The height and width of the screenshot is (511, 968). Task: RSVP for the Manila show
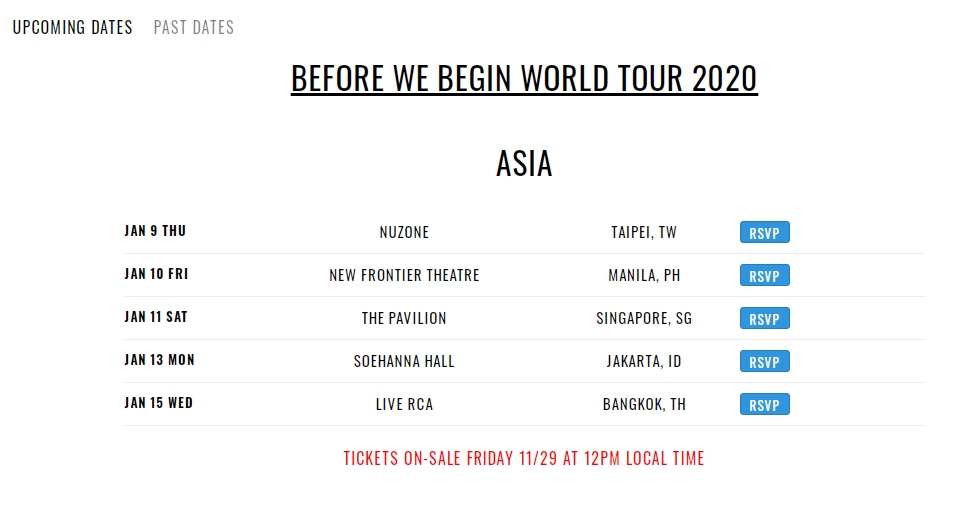pyautogui.click(x=764, y=276)
